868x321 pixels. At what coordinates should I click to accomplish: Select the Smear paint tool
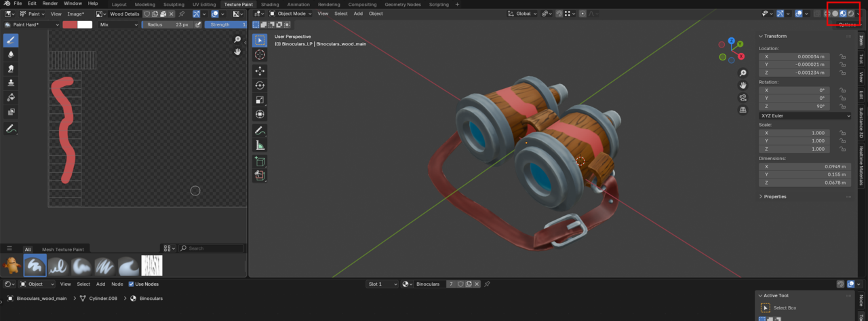click(11, 69)
